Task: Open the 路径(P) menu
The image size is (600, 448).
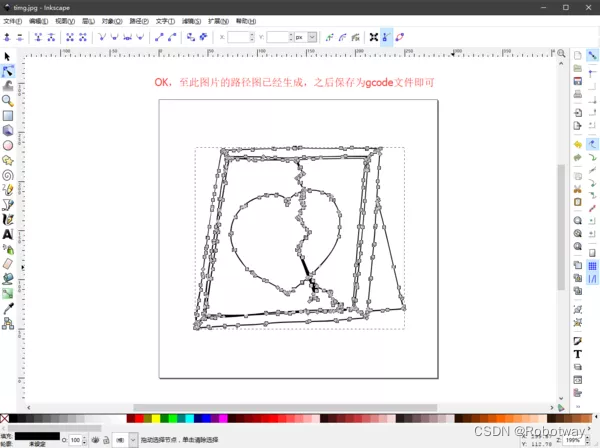Action: point(139,21)
